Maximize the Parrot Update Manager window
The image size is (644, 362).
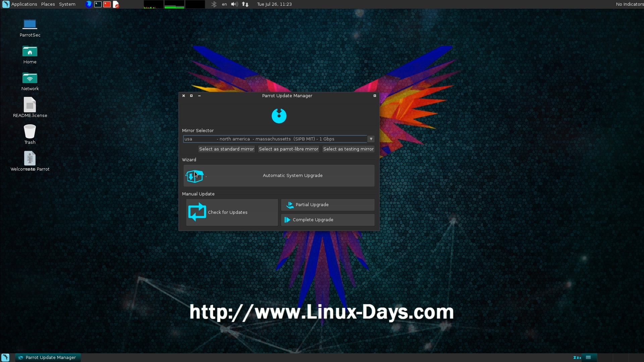pyautogui.click(x=192, y=96)
